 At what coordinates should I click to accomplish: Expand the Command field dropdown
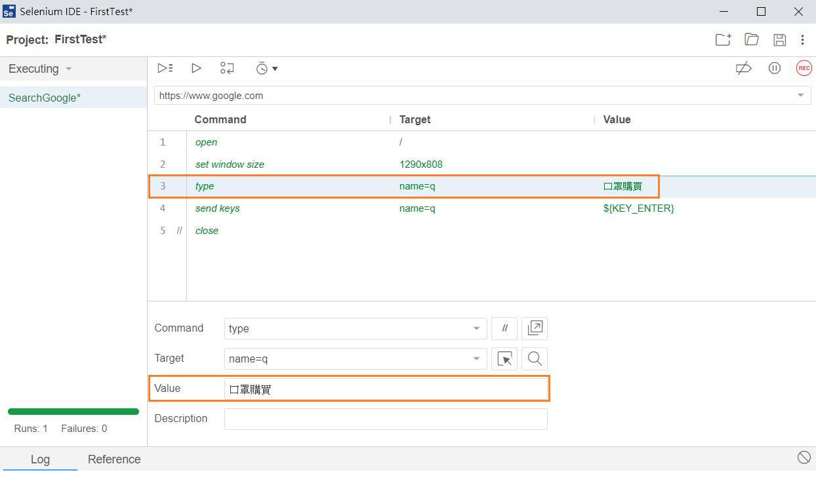tap(476, 328)
